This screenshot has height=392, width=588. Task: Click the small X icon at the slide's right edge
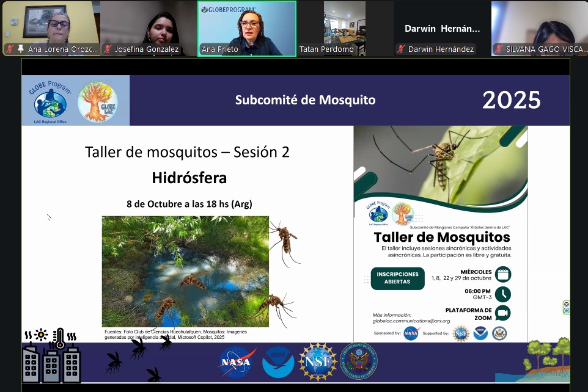pos(566,304)
